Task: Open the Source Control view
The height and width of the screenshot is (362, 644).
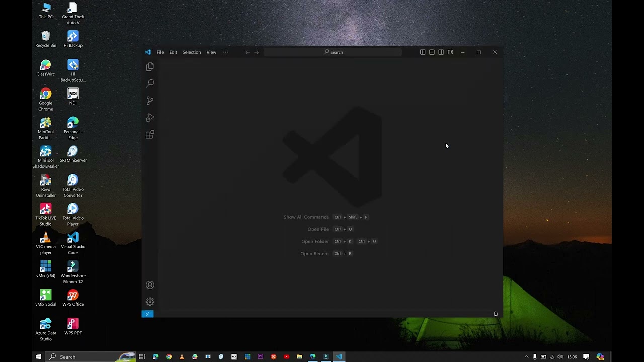Action: coord(150,101)
